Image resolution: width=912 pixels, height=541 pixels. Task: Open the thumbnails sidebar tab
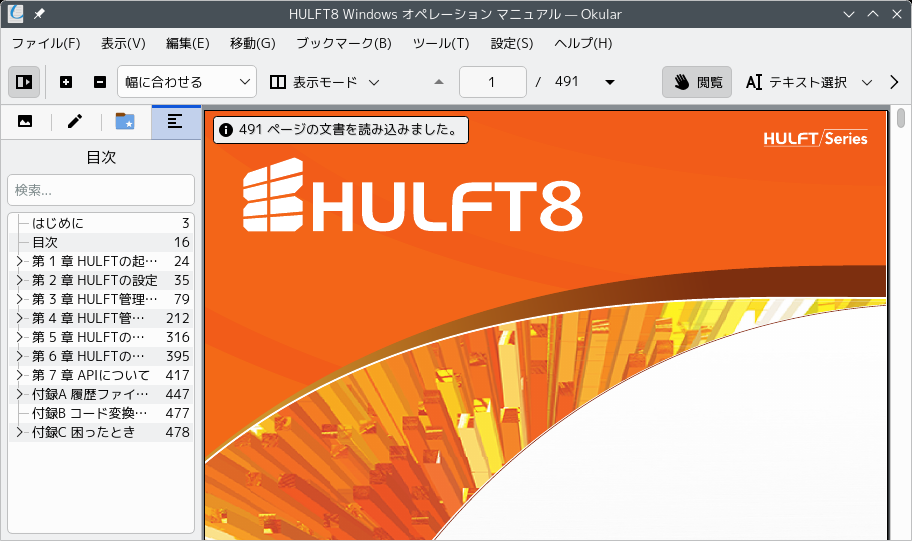tap(25, 122)
